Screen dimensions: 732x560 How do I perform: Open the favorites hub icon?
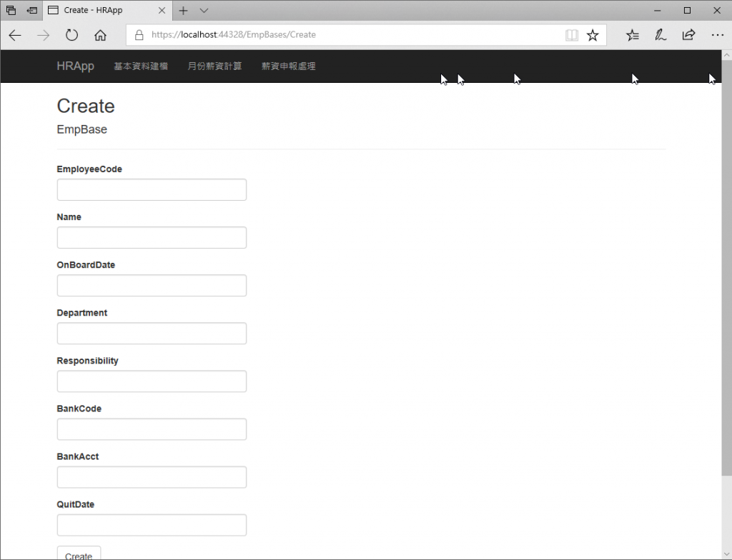(633, 35)
